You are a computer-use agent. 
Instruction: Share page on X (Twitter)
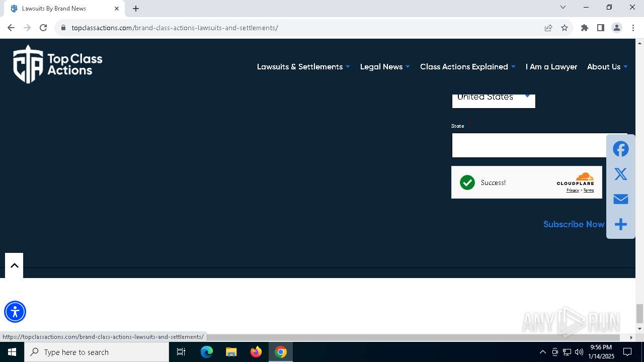[621, 174]
